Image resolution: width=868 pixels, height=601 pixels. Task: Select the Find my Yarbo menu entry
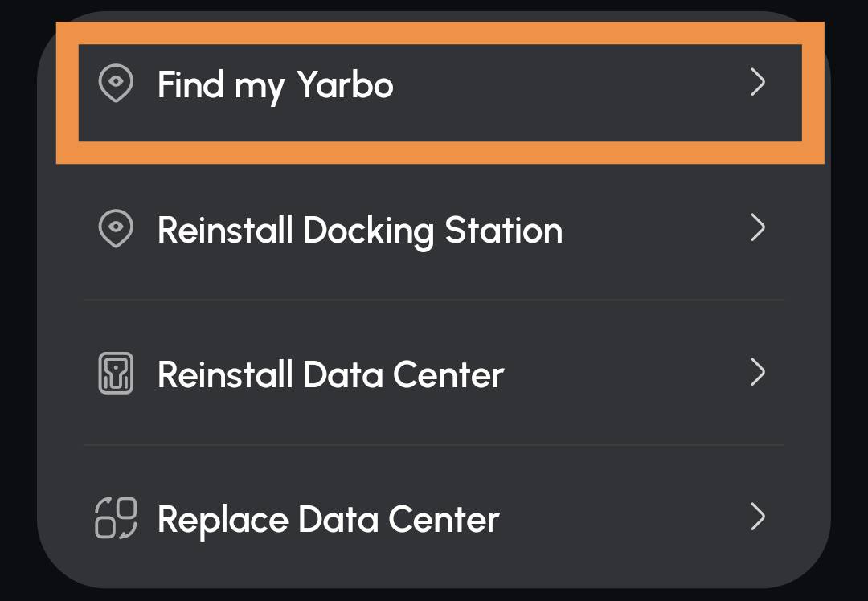[440, 92]
